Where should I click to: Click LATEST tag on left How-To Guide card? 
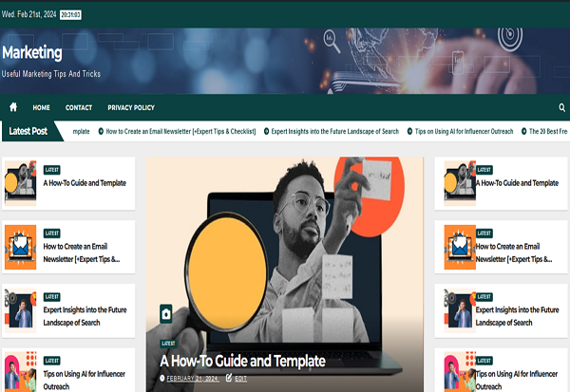[51, 170]
